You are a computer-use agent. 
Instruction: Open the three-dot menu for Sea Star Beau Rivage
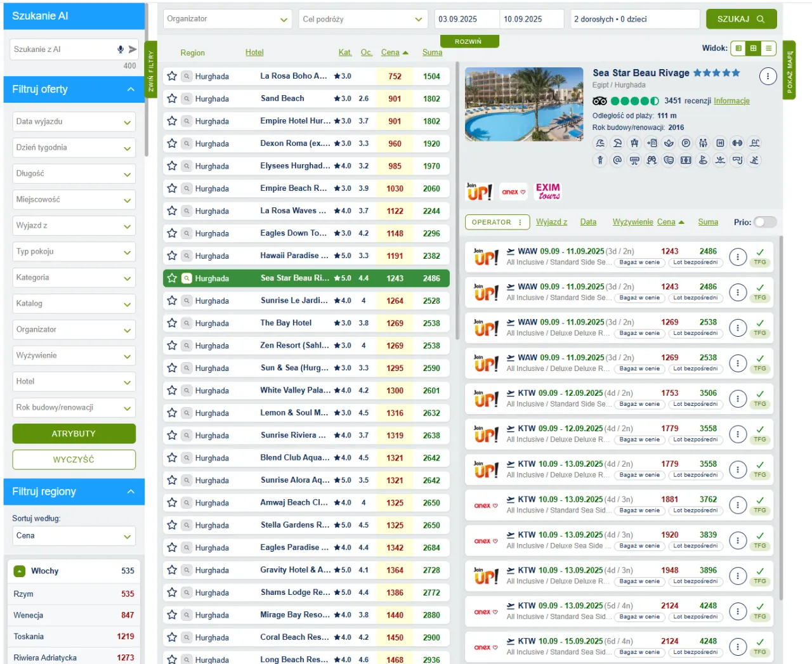click(768, 77)
